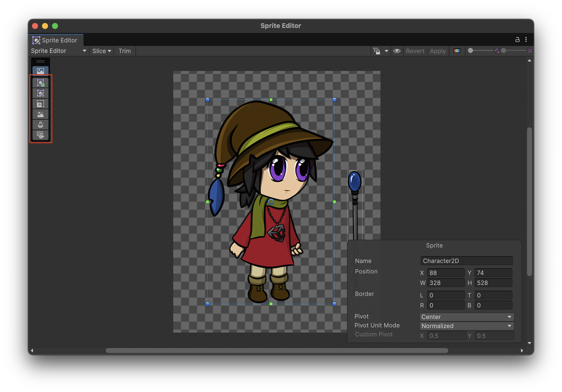The height and width of the screenshot is (392, 562).
Task: Open the Pivot dropdown set to Center
Action: point(467,317)
